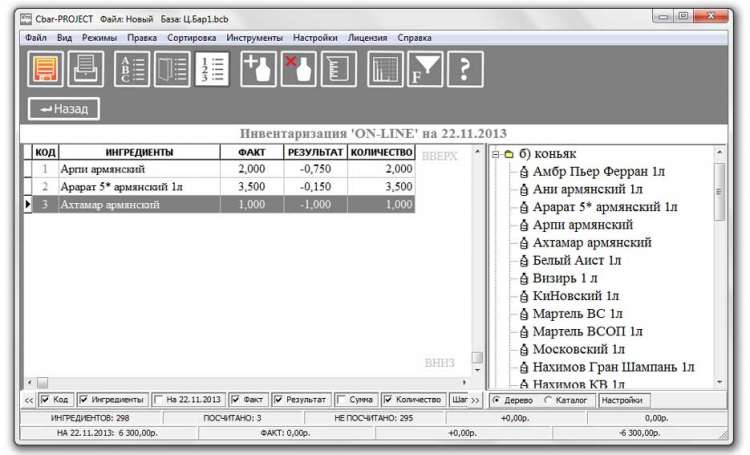The width and height of the screenshot is (750, 455).
Task: Toggle the Код column checkbox
Action: pos(45,400)
